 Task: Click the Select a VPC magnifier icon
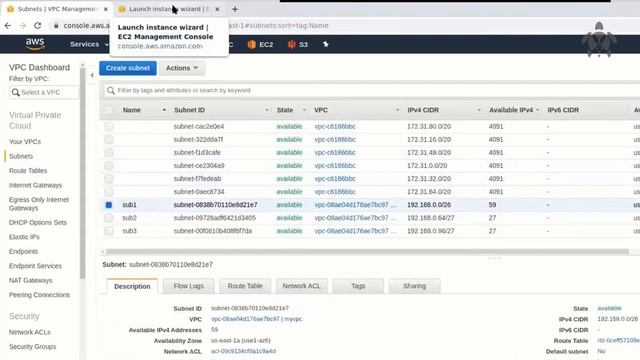16,92
